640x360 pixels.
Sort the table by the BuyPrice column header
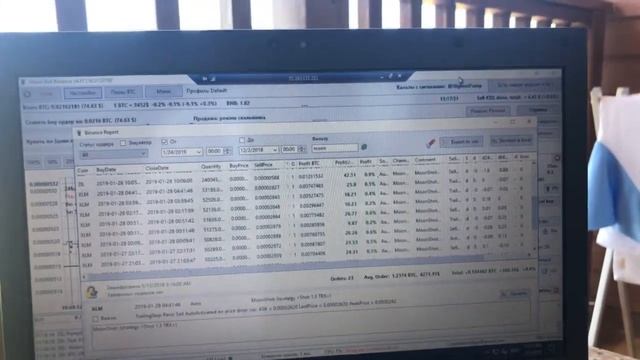[x=239, y=166]
